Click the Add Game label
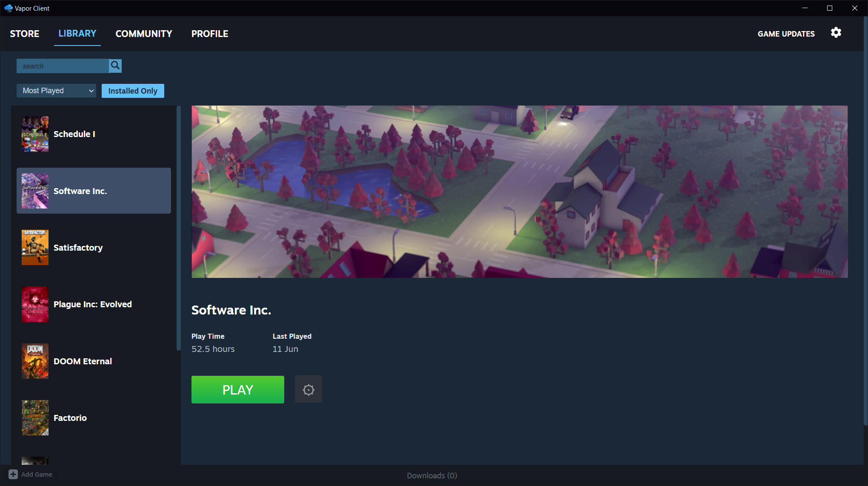Viewport: 868px width, 486px height. pos(37,474)
